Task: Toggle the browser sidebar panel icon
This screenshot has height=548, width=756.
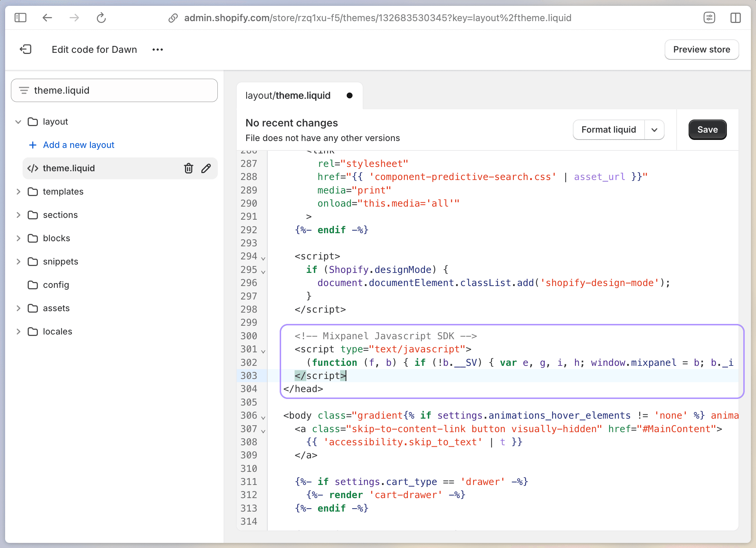Action: click(20, 17)
